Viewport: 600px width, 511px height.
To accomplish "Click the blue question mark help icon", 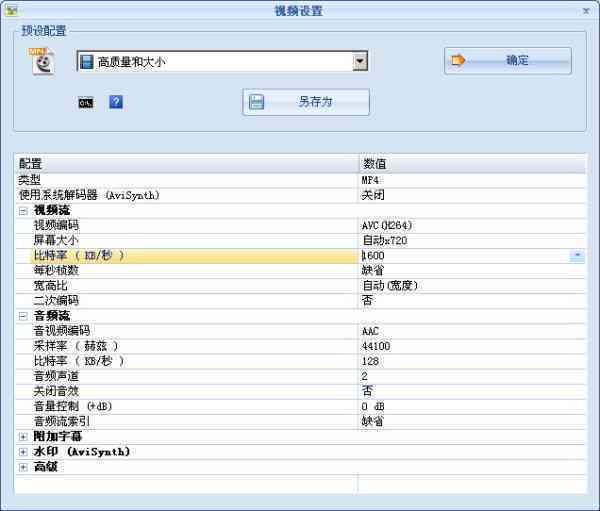I will coord(116,102).
